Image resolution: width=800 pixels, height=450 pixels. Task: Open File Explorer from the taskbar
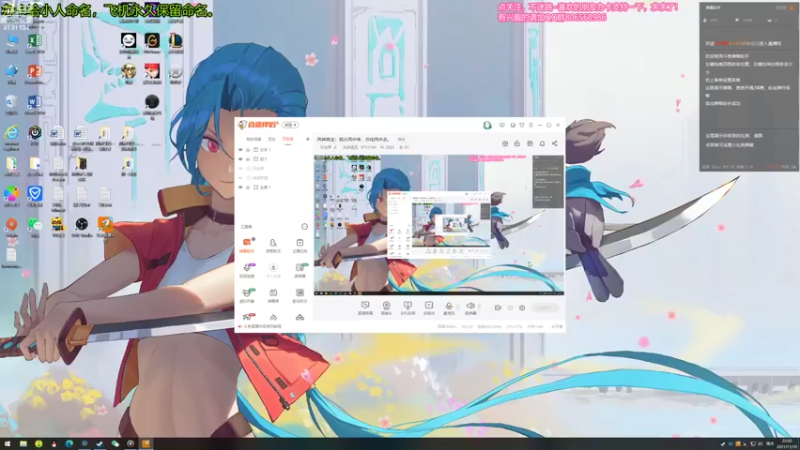[x=23, y=444]
